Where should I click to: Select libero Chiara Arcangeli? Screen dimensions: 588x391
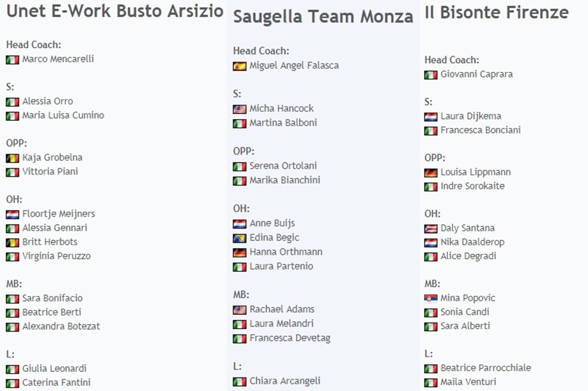point(284,381)
